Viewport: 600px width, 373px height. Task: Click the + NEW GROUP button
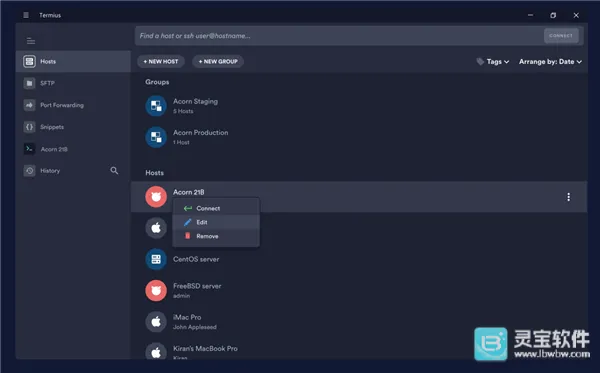pos(218,61)
